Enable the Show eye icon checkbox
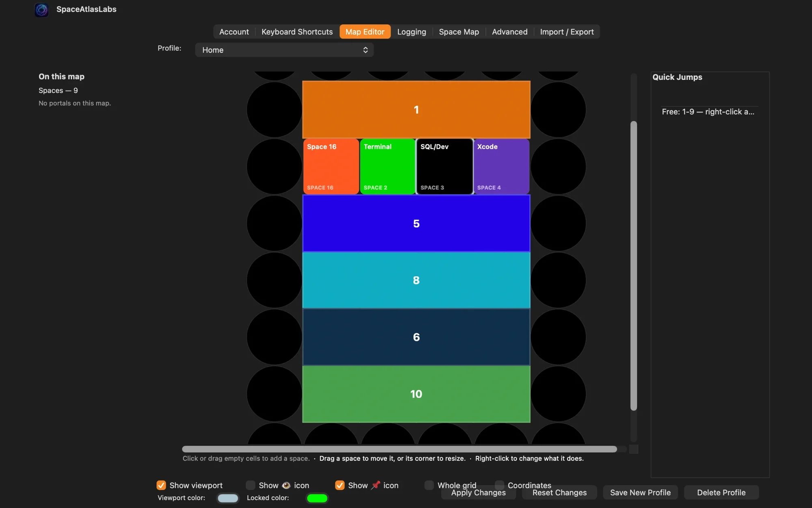 tap(251, 485)
